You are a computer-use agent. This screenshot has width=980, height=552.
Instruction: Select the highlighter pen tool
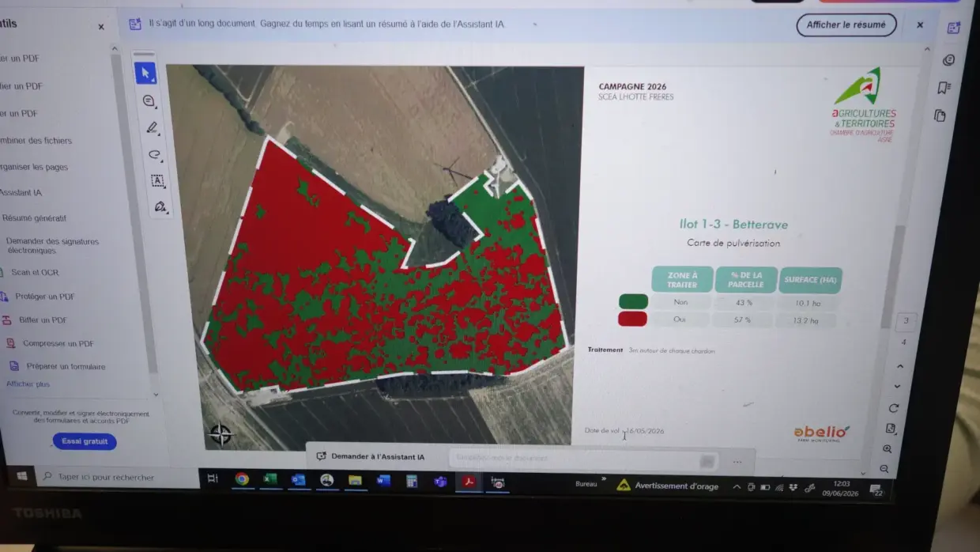pos(152,127)
